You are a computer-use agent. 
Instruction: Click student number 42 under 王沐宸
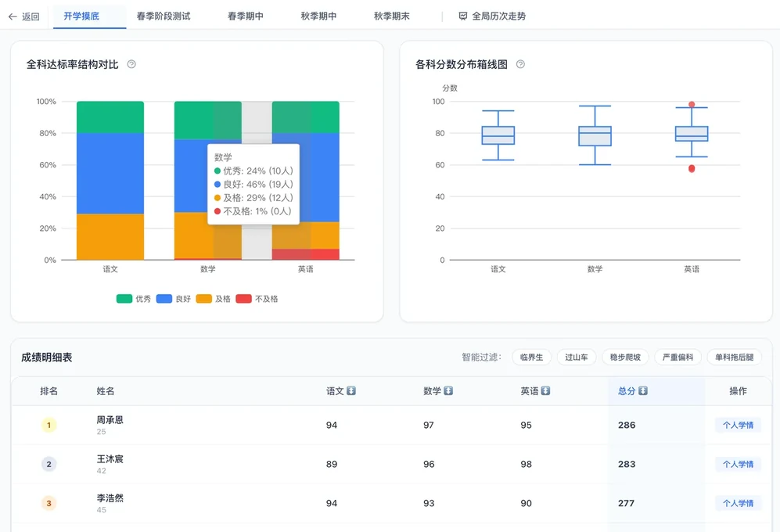point(101,471)
